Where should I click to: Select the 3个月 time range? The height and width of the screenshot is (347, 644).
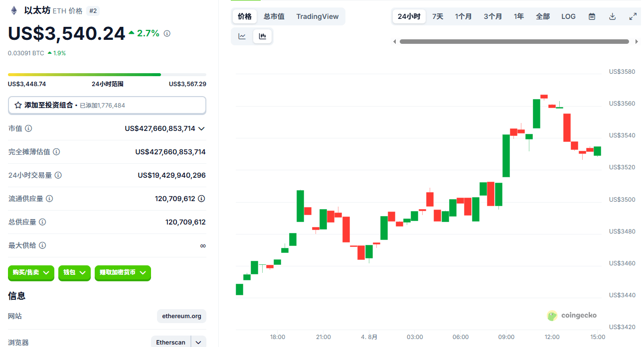[x=492, y=16]
